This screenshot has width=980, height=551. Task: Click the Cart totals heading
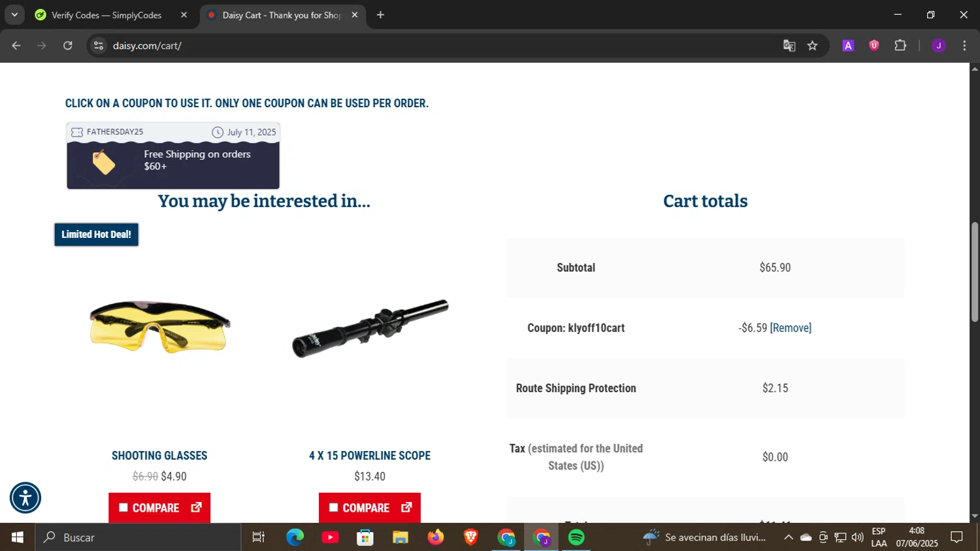tap(705, 201)
